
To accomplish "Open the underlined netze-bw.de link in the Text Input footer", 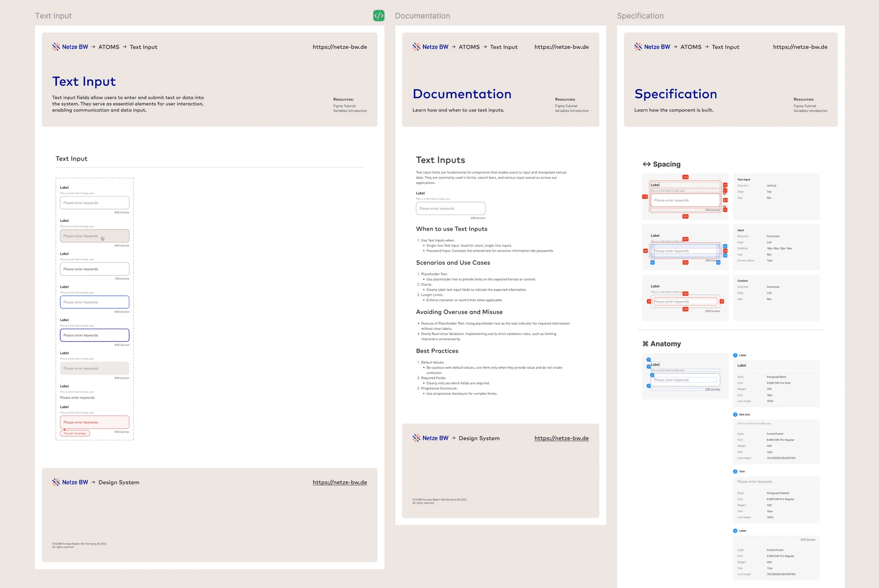I will [x=340, y=482].
